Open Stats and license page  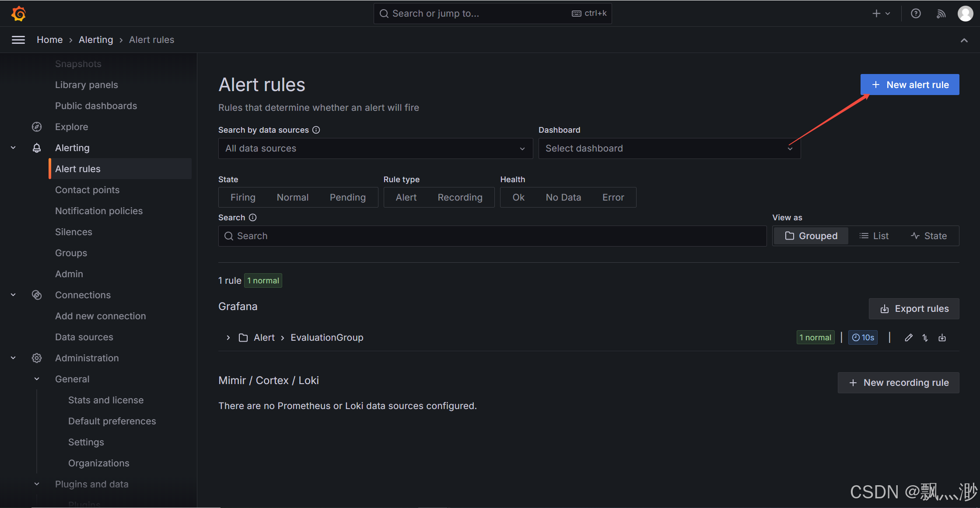tap(106, 400)
